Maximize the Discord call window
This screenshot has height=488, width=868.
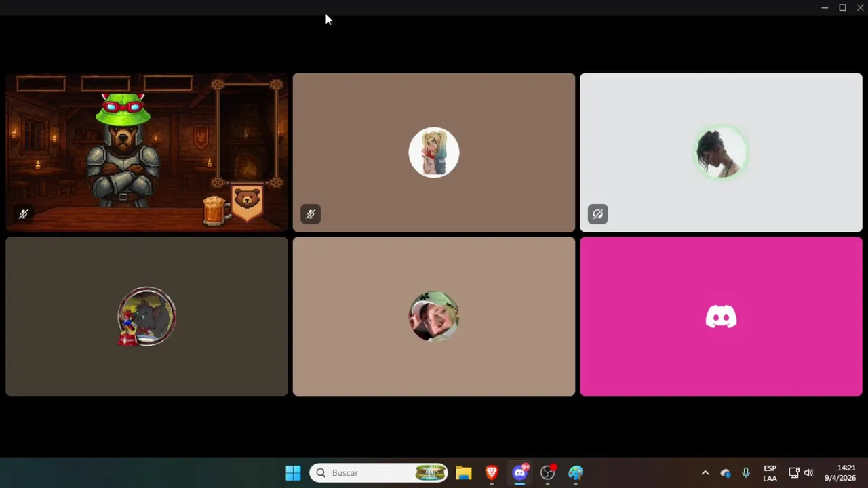pos(842,7)
